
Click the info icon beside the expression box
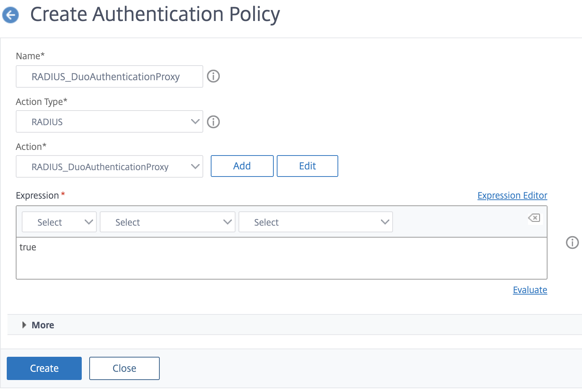coord(572,243)
